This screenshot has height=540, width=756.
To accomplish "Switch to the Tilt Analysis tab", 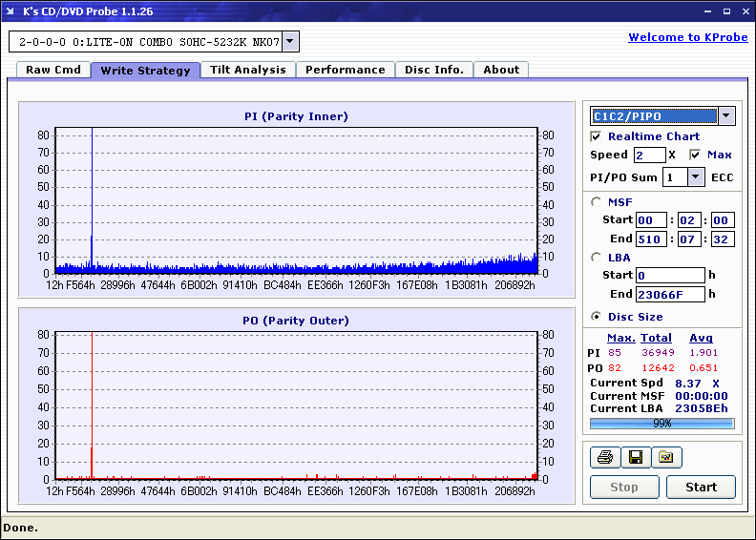I will tap(248, 70).
